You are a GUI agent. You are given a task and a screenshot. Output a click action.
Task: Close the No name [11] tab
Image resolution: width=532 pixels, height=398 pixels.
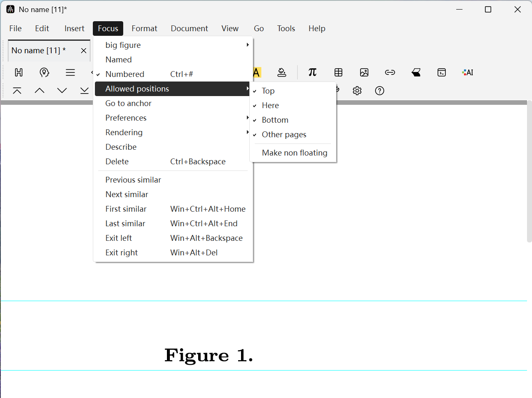(x=84, y=50)
